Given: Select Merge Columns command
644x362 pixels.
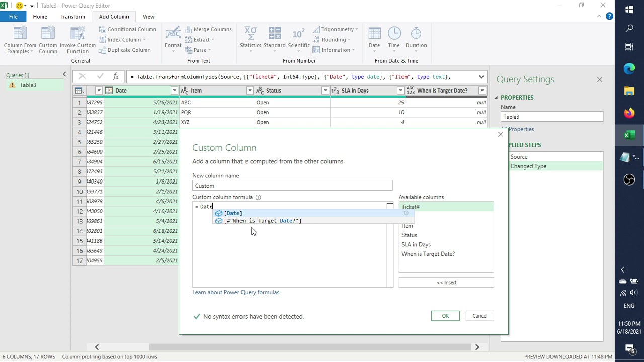Looking at the screenshot, I should click(x=208, y=29).
